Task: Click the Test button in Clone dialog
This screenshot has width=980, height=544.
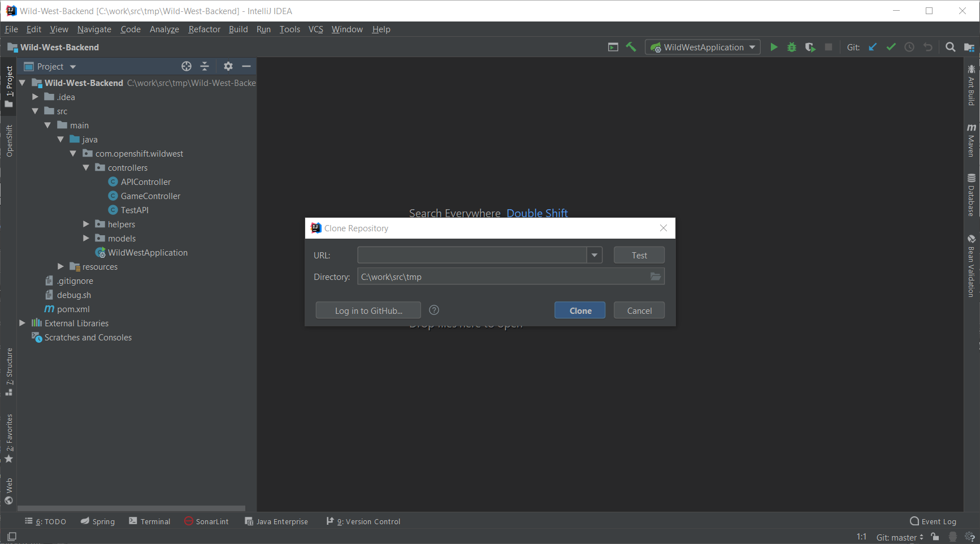Action: click(639, 255)
